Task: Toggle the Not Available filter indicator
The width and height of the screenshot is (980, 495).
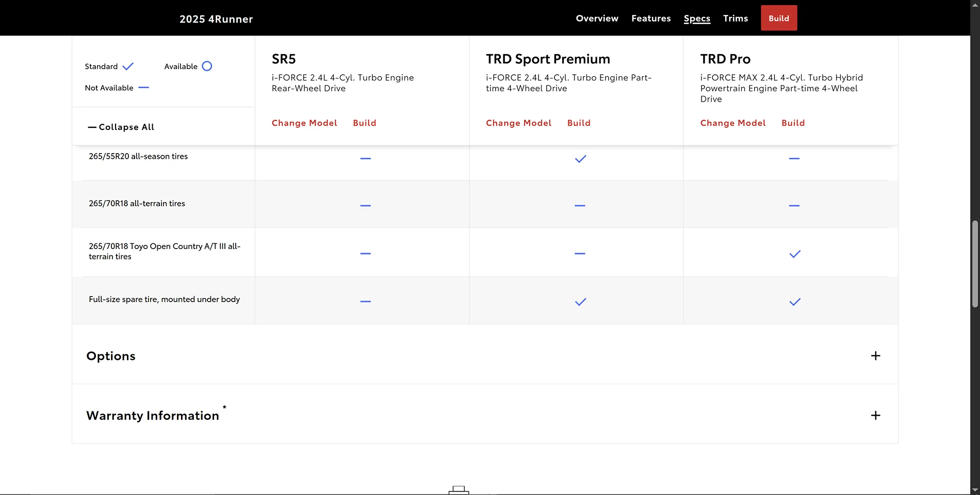Action: 143,88
